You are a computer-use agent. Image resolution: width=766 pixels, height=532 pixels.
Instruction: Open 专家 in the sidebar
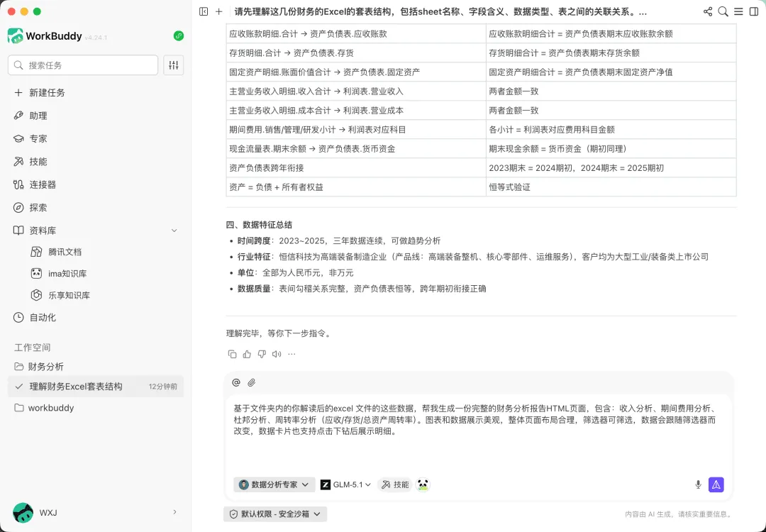[96, 139]
